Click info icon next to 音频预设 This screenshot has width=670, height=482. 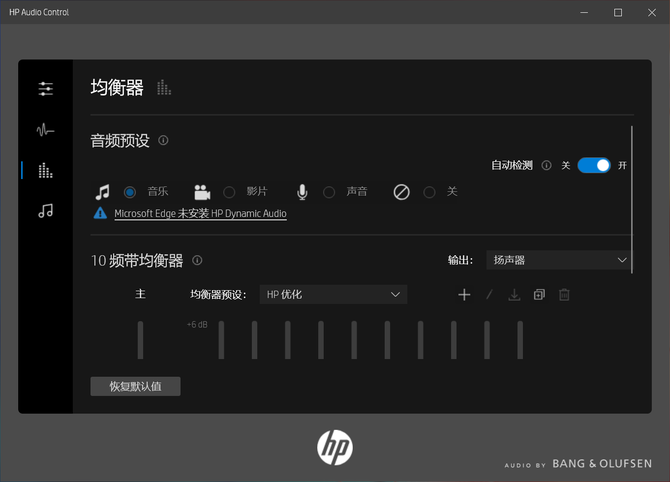163,140
